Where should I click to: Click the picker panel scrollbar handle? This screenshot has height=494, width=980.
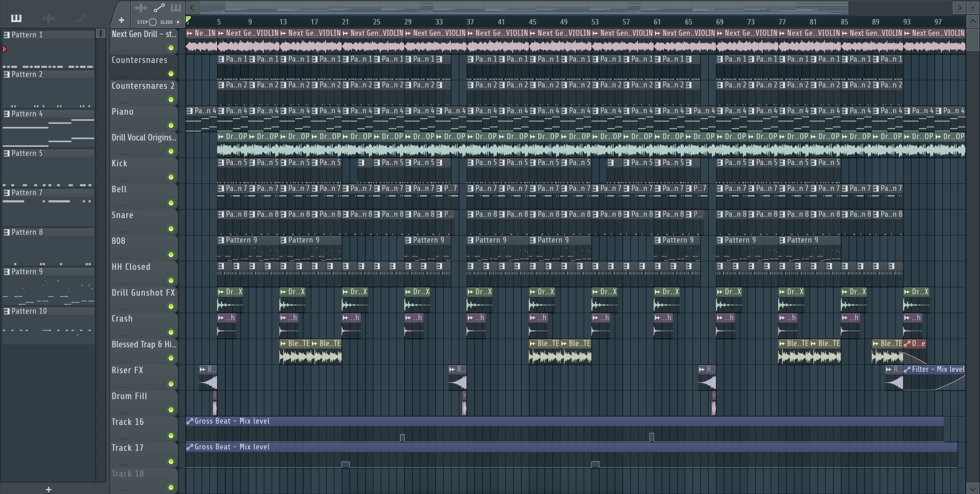click(100, 33)
